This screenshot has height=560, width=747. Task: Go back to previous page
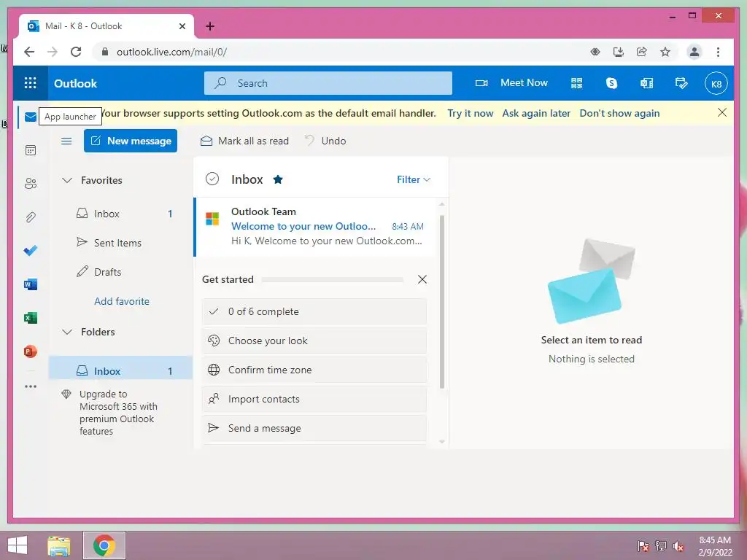point(29,52)
